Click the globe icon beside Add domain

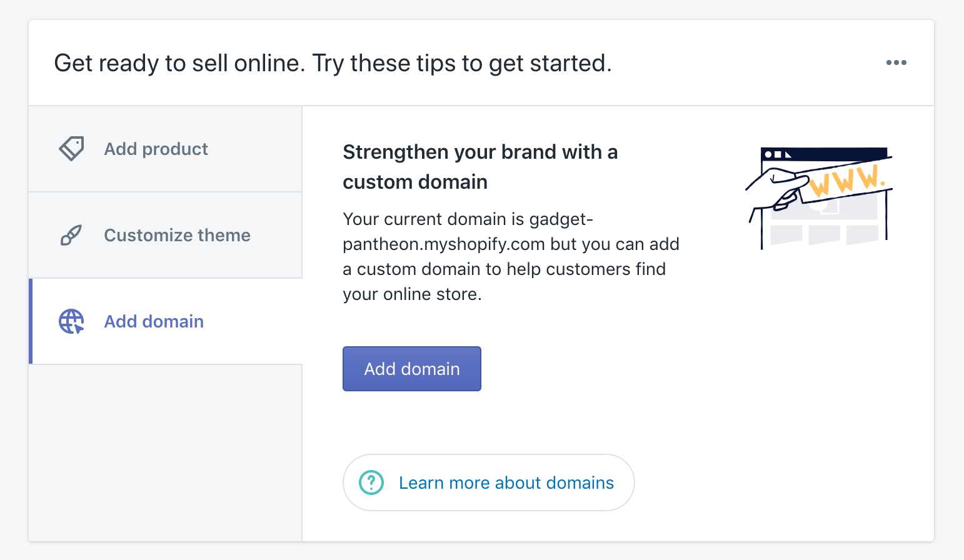(x=71, y=321)
